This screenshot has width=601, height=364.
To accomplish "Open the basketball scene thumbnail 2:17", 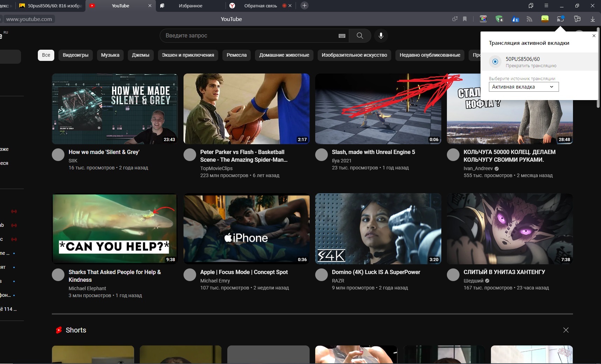I will pos(247,109).
